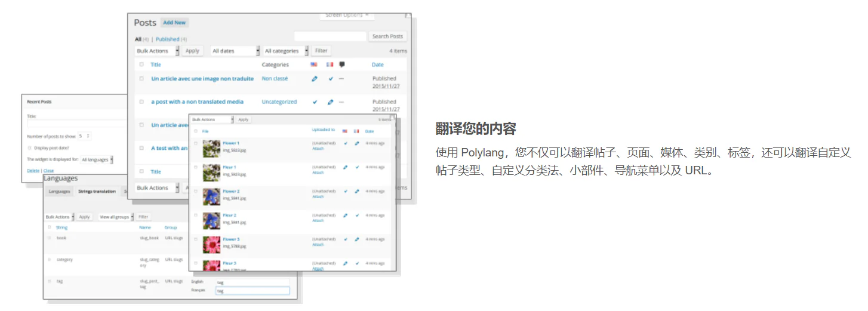Screen dimensions: 868x311
Task: Click the 'Add New' button beside Posts
Action: click(x=174, y=23)
